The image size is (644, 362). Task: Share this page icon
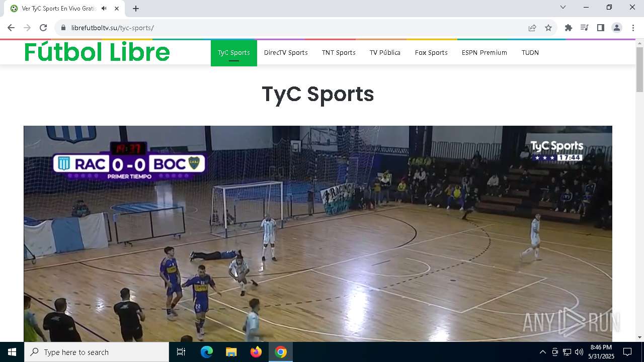(532, 28)
